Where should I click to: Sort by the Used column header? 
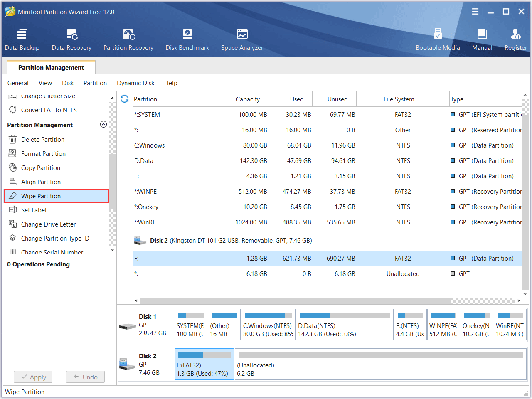click(x=291, y=99)
